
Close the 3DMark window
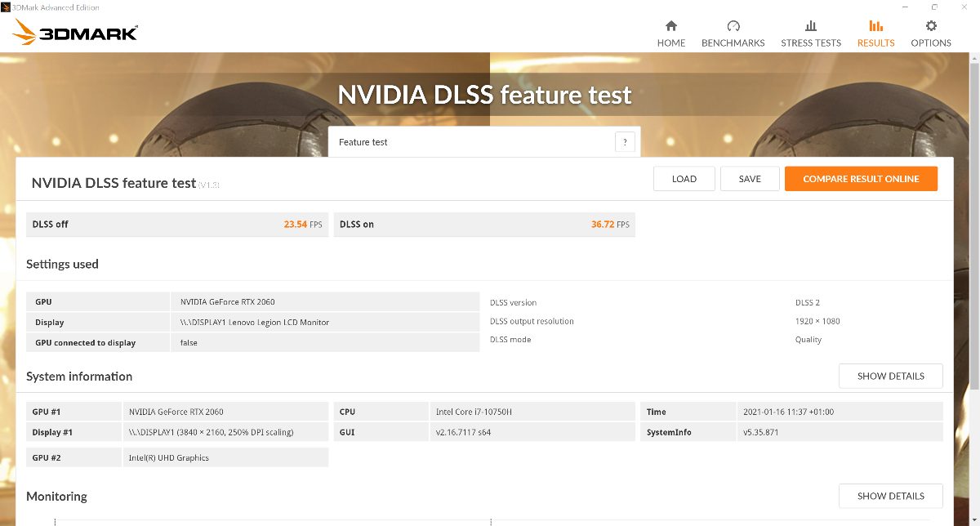pos(964,7)
